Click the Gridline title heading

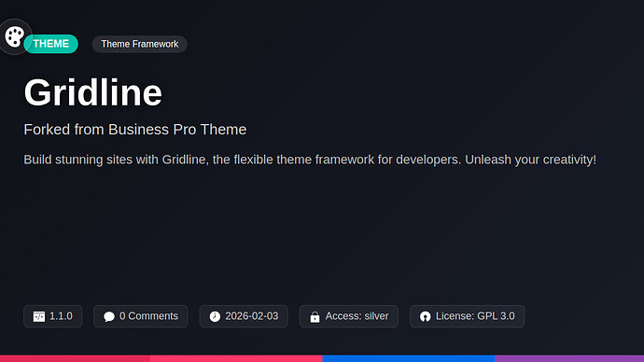point(93,92)
